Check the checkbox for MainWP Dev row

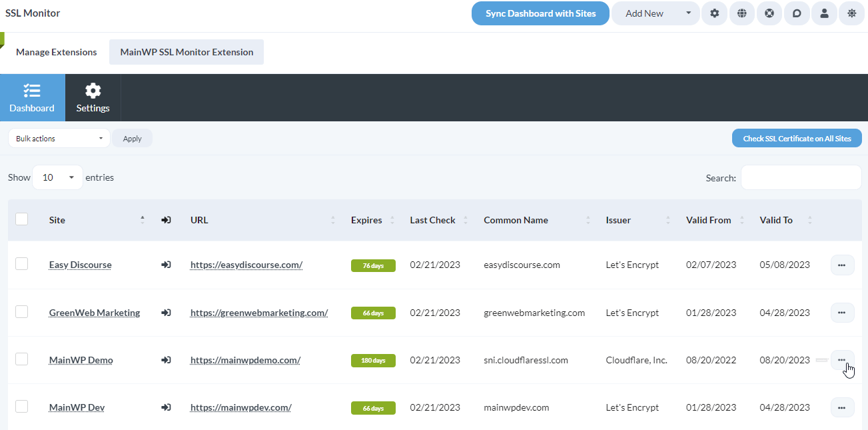click(21, 407)
